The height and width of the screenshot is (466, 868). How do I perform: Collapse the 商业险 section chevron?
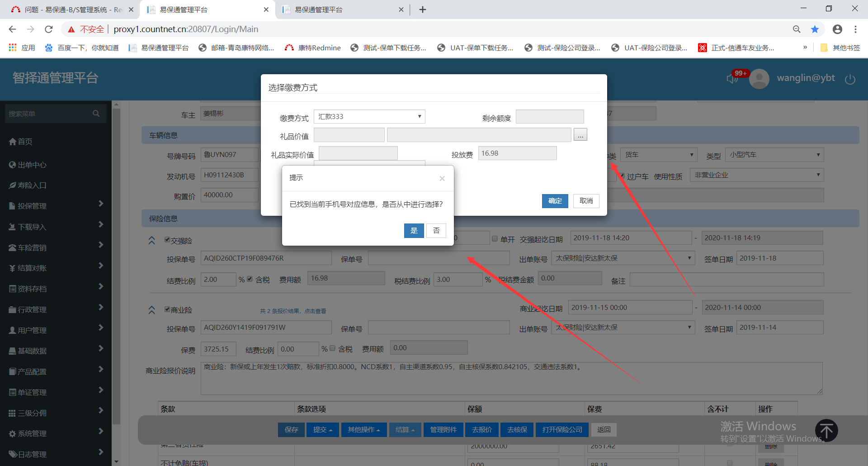coord(152,310)
